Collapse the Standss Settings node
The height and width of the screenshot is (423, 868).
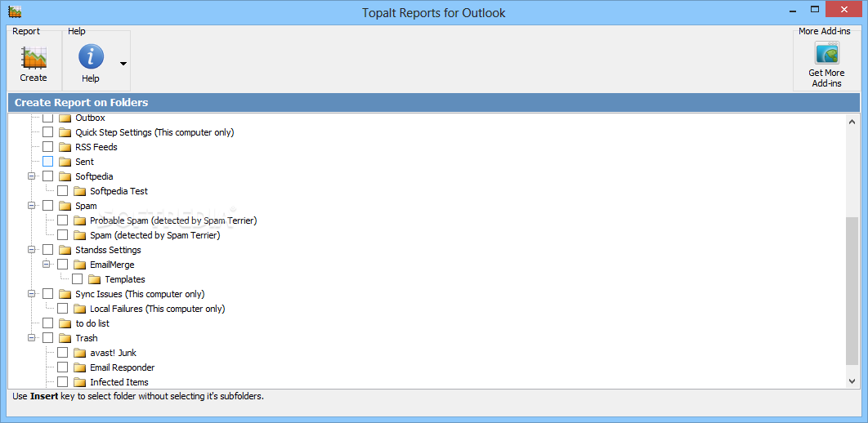point(32,250)
